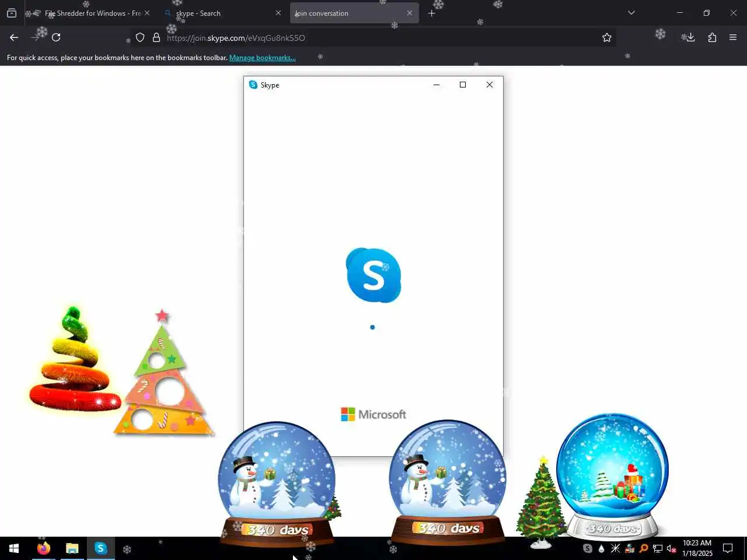Click the white starburst tray icon
This screenshot has height=560, width=747.
point(616,548)
